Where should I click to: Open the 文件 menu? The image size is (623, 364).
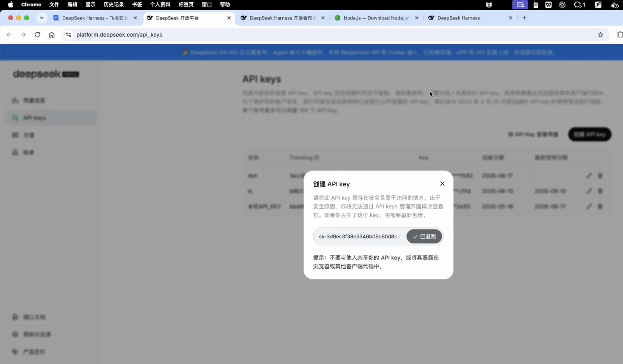coord(54,5)
